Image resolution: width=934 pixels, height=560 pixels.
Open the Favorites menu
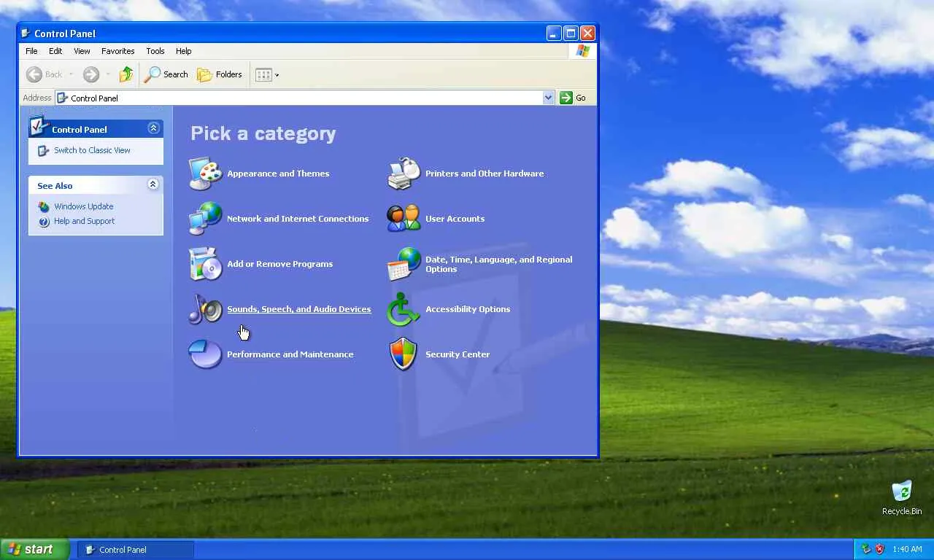[x=118, y=51]
